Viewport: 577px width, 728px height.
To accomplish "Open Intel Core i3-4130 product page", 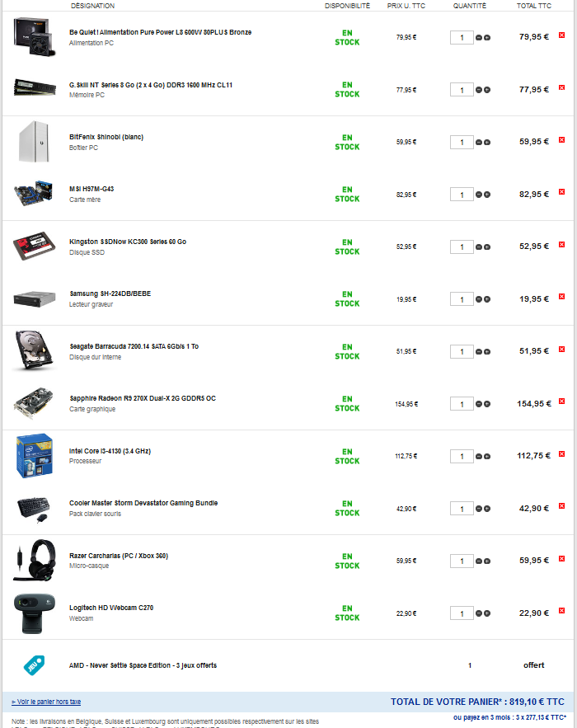I will point(110,451).
